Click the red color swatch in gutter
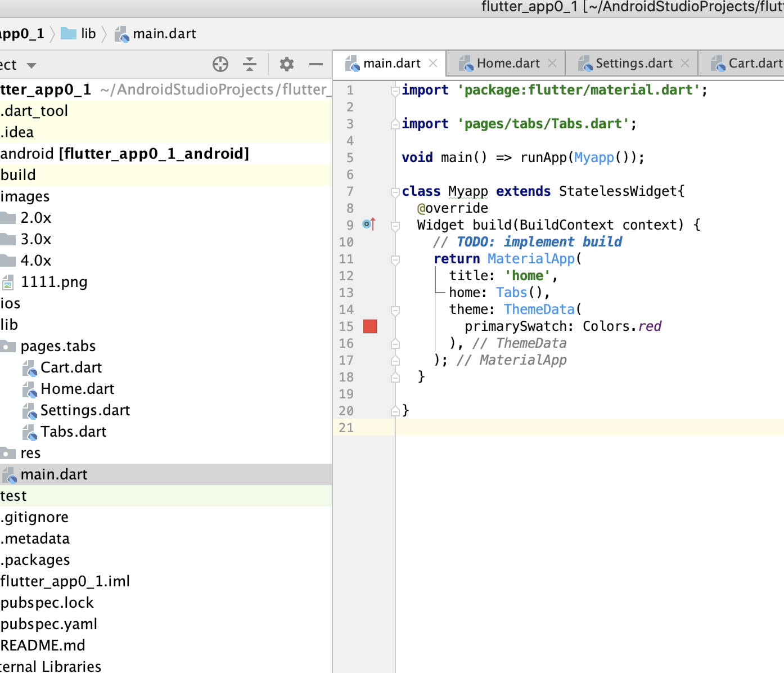 click(370, 326)
